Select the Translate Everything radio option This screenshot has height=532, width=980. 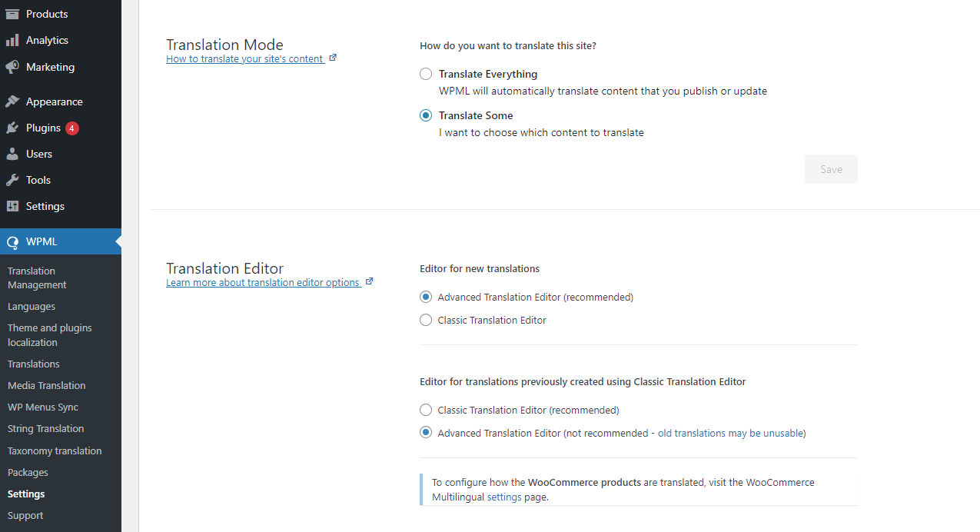coord(426,75)
